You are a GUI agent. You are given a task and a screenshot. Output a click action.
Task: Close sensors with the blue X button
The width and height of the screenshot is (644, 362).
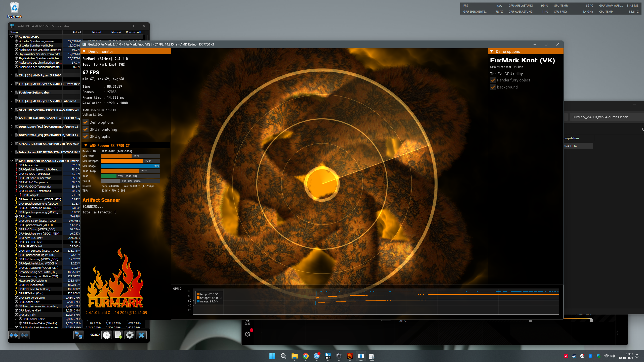coord(141,335)
